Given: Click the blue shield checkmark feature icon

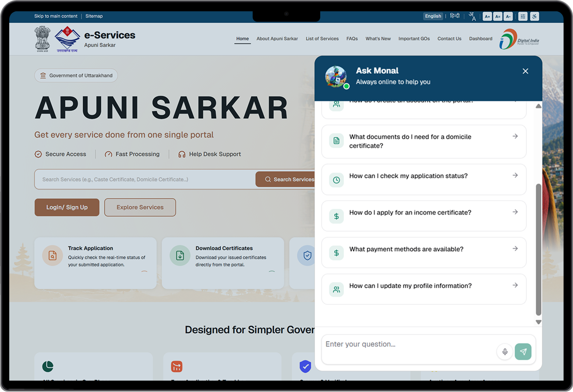Looking at the screenshot, I should 305,367.
